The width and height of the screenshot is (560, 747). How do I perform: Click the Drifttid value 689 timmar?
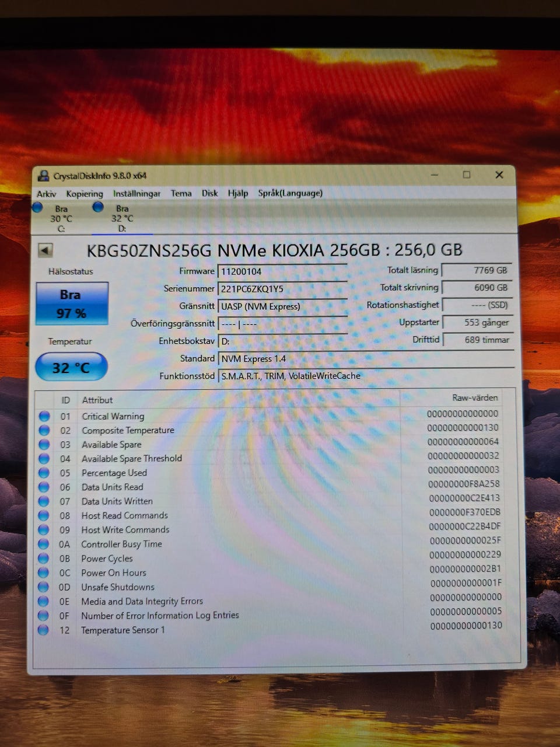point(478,340)
